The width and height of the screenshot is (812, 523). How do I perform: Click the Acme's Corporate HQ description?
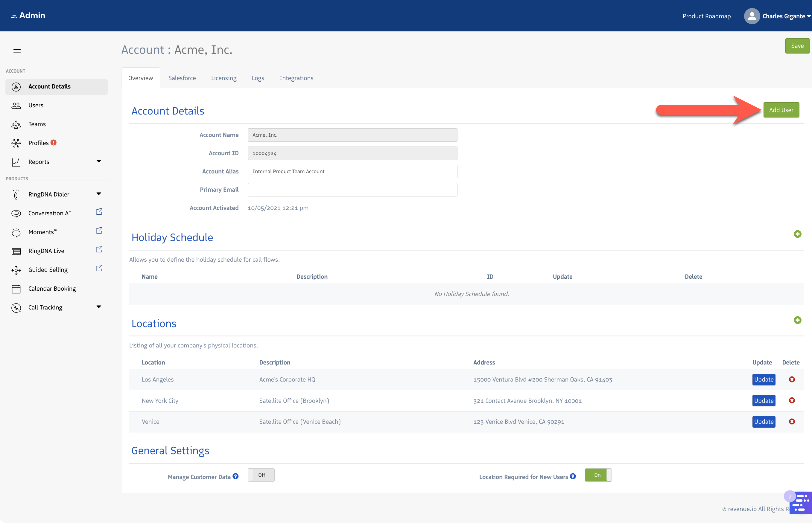click(x=287, y=379)
